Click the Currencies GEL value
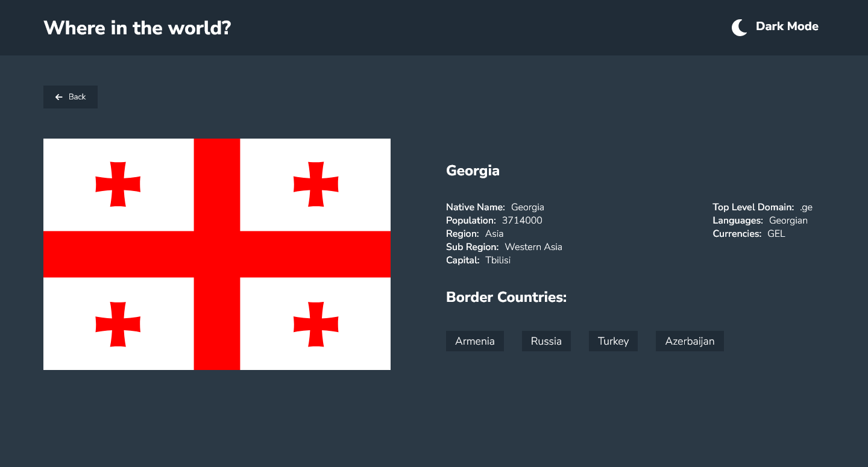This screenshot has height=467, width=868. (x=776, y=233)
